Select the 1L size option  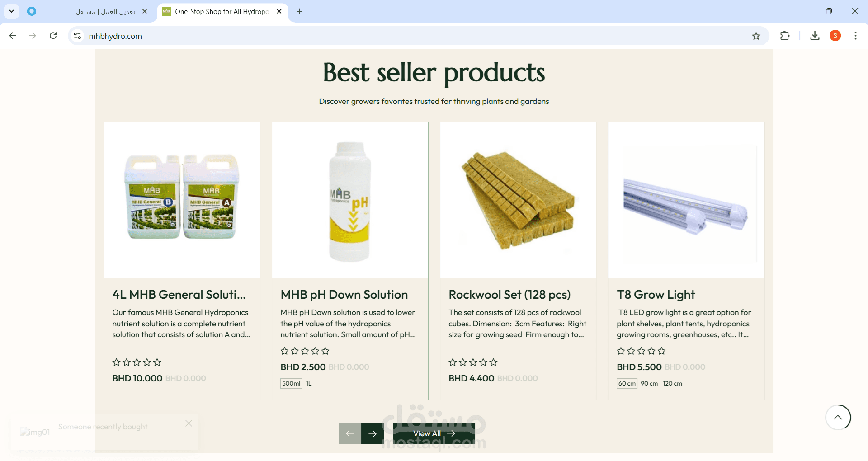[309, 383]
